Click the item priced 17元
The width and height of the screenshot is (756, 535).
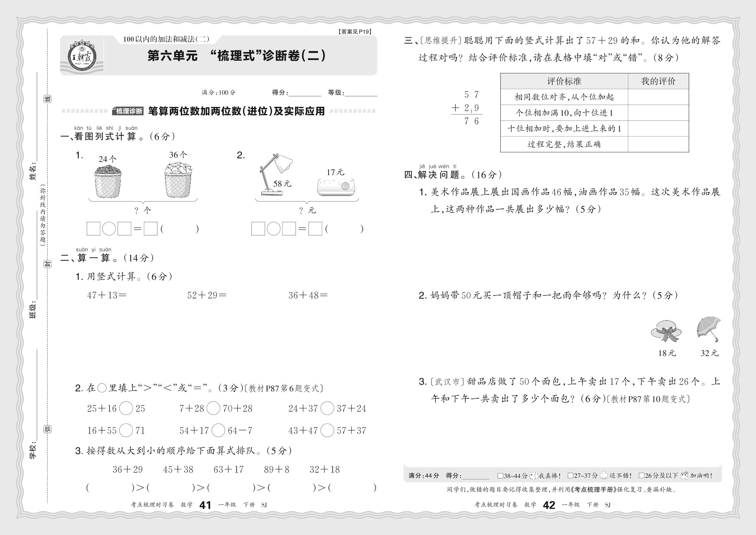pos(336,187)
